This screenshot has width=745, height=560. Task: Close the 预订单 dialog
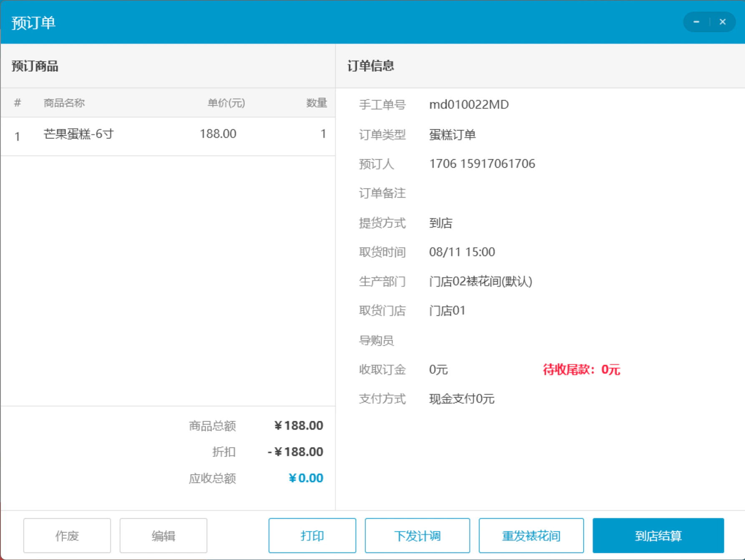722,22
